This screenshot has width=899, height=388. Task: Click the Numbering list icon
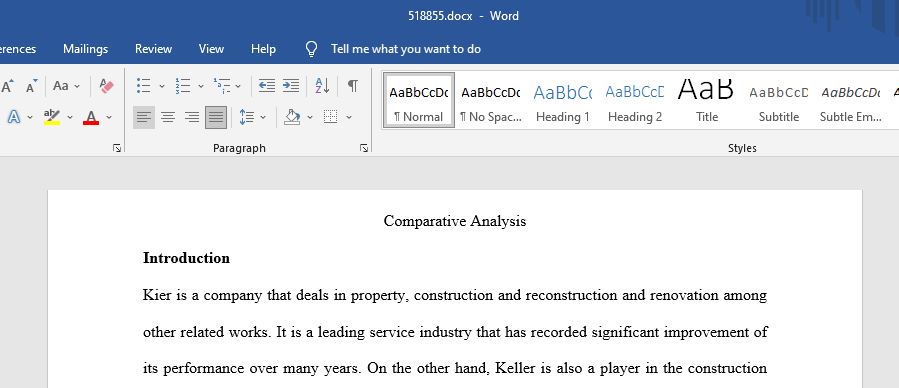click(x=182, y=86)
